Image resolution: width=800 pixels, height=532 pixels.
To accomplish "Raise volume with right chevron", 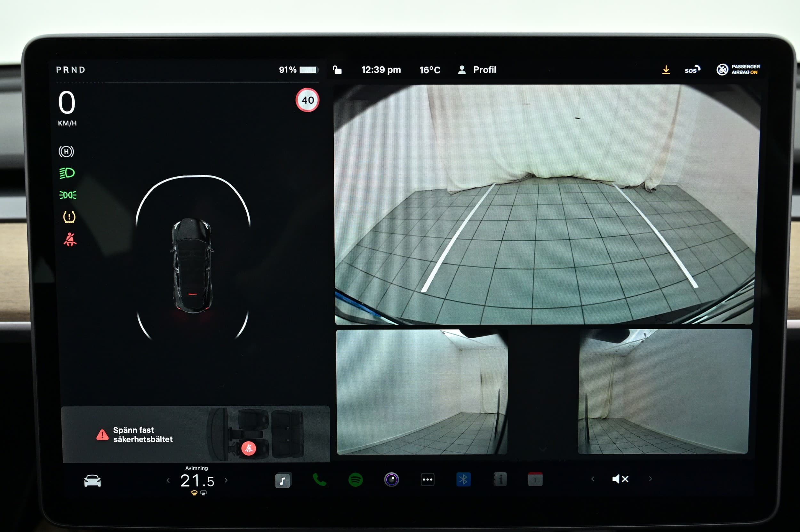I will (650, 479).
